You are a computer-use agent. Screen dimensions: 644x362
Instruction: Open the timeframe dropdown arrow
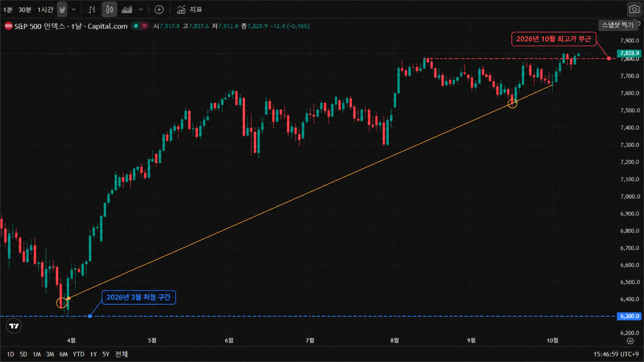[x=73, y=9]
